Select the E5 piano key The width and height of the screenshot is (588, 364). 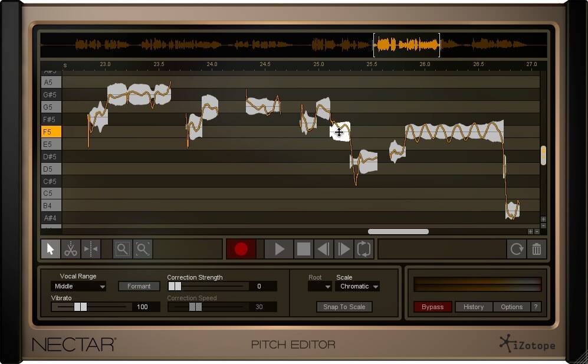pyautogui.click(x=51, y=144)
